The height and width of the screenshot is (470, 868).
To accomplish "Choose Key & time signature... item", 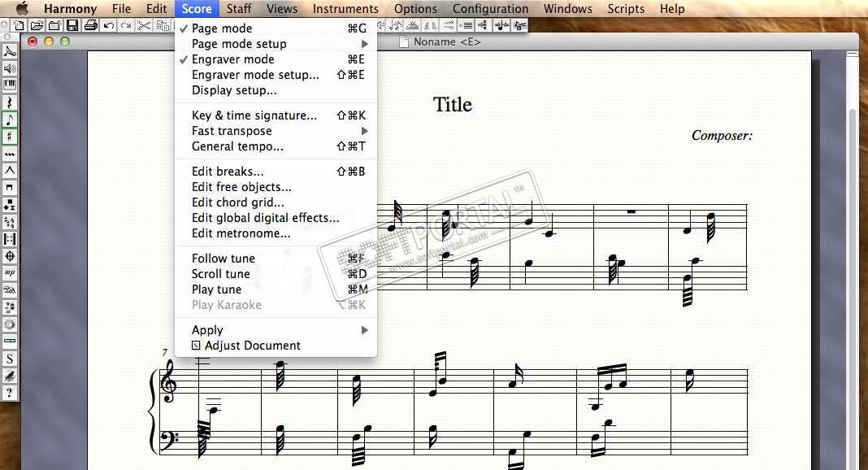I will [x=276, y=115].
